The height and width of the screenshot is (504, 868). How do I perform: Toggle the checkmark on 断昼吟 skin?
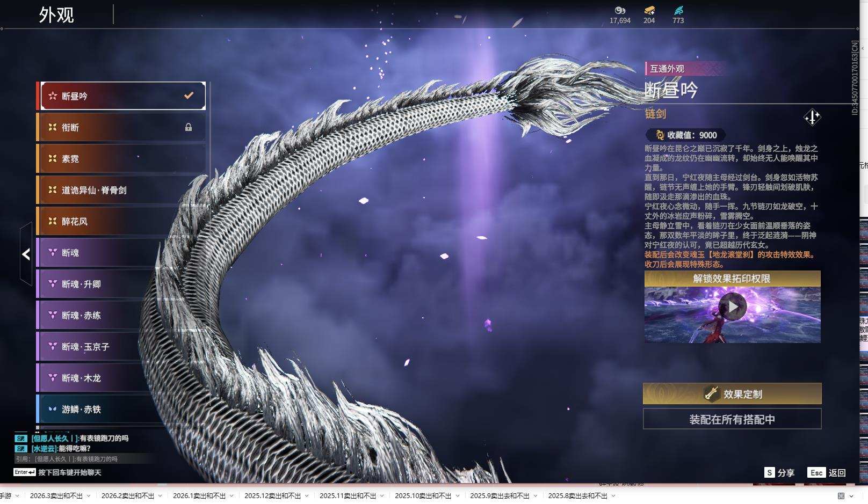(189, 96)
